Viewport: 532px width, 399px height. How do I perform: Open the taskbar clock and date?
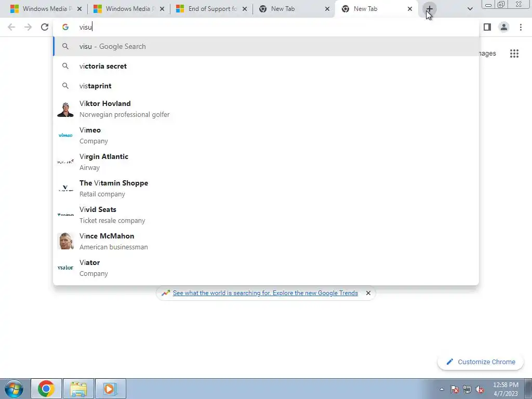pyautogui.click(x=506, y=389)
